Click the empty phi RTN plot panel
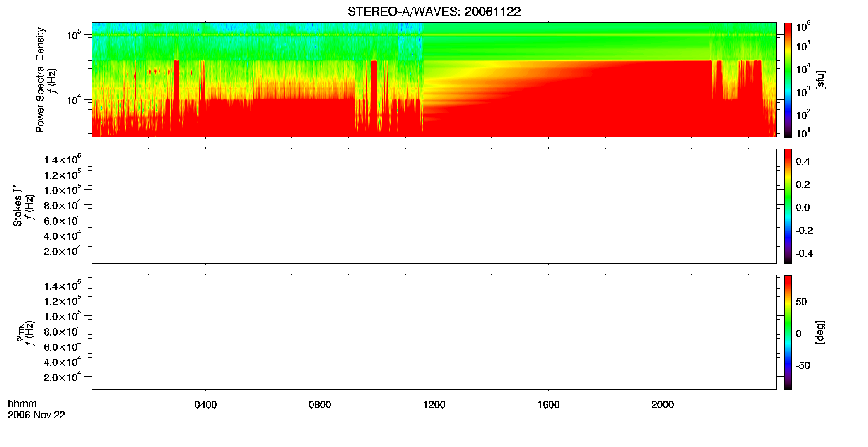The height and width of the screenshot is (447, 868). [x=434, y=332]
